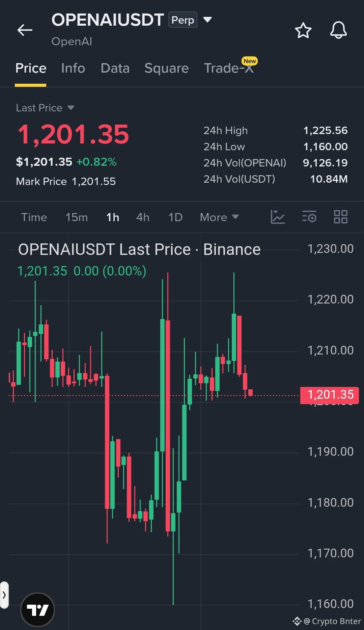Click the TradingView logo button

pyautogui.click(x=37, y=610)
